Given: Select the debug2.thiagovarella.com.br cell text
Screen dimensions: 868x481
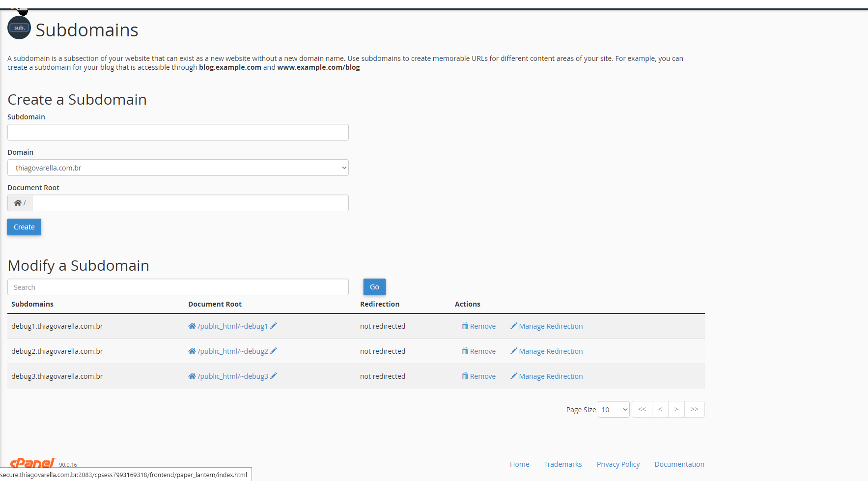Looking at the screenshot, I should (x=57, y=351).
